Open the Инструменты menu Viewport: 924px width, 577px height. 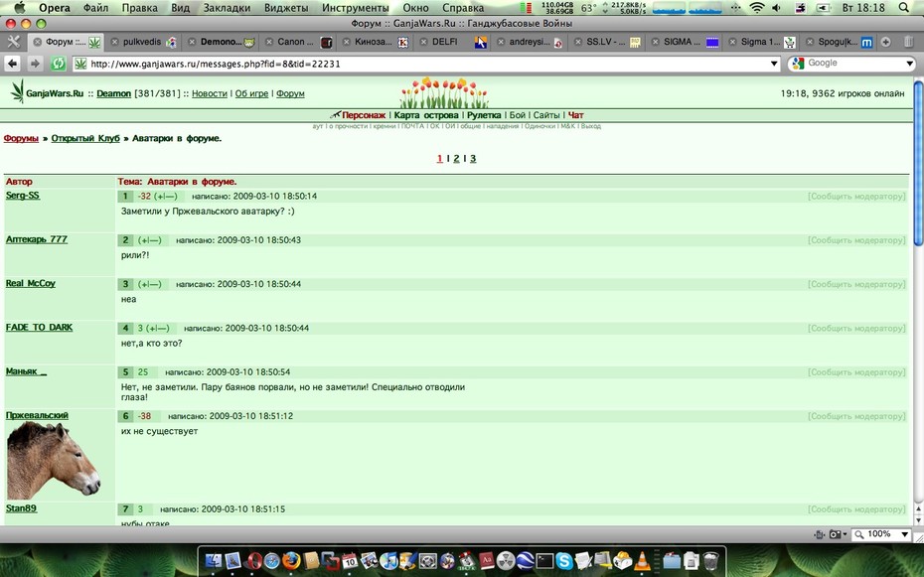(356, 8)
